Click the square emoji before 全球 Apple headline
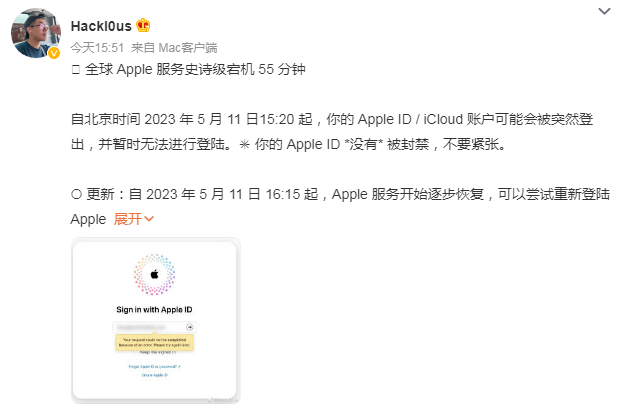 point(75,70)
